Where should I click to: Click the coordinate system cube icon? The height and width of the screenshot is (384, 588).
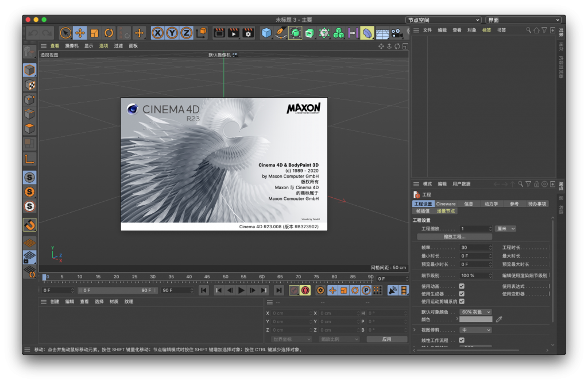tap(202, 33)
